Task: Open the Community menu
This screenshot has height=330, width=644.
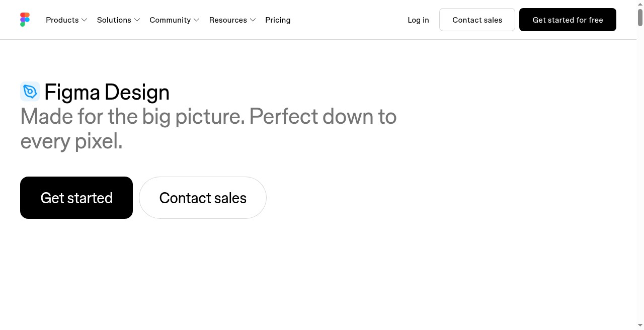Action: pyautogui.click(x=175, y=20)
